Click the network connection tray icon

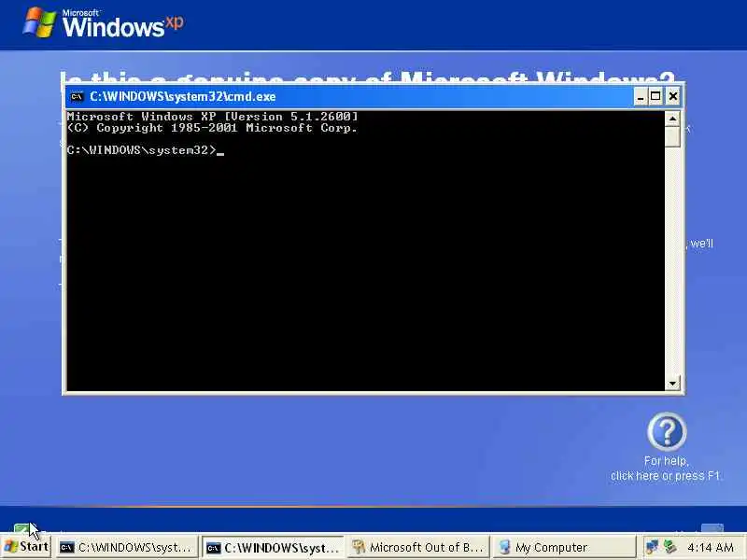(652, 547)
